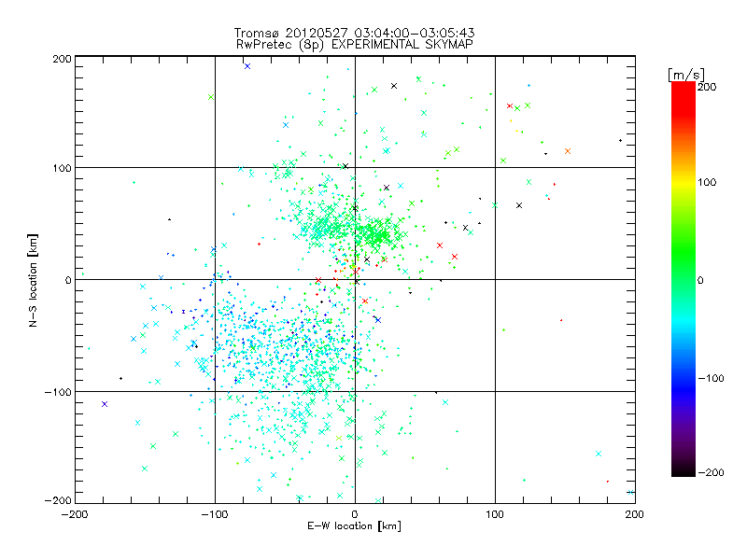This screenshot has width=747, height=560.
Task: Click the x-axis tick label '-200'
Action: (x=75, y=514)
